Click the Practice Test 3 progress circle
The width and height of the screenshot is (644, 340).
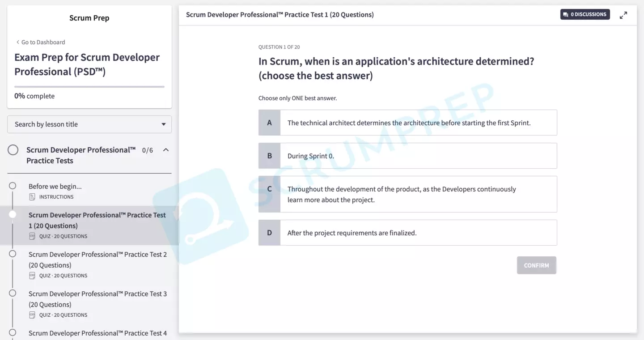pos(13,293)
